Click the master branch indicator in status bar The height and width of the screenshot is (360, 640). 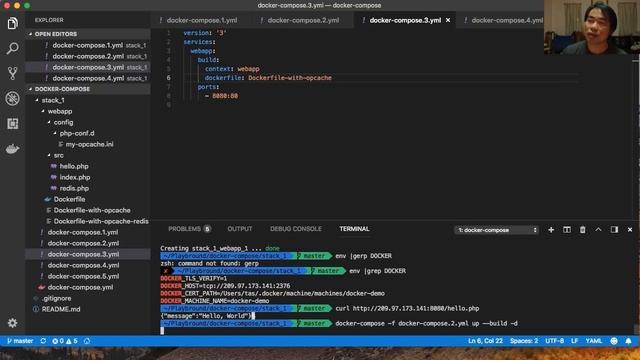20,341
